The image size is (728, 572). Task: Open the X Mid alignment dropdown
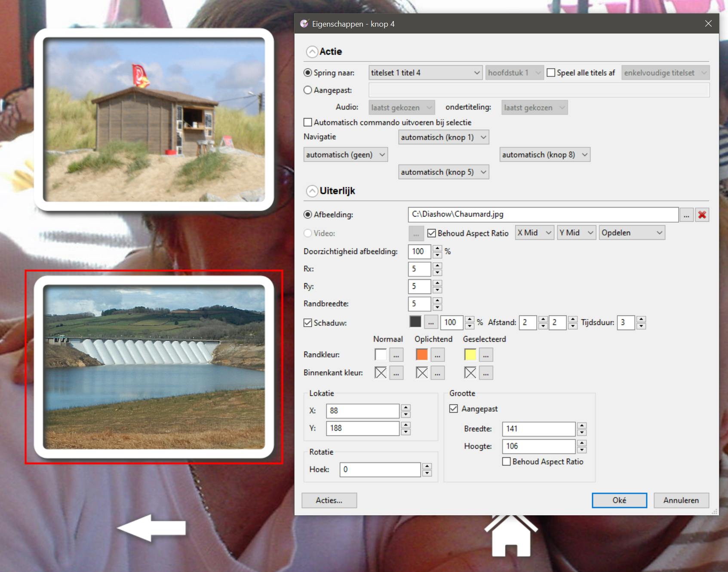point(534,233)
